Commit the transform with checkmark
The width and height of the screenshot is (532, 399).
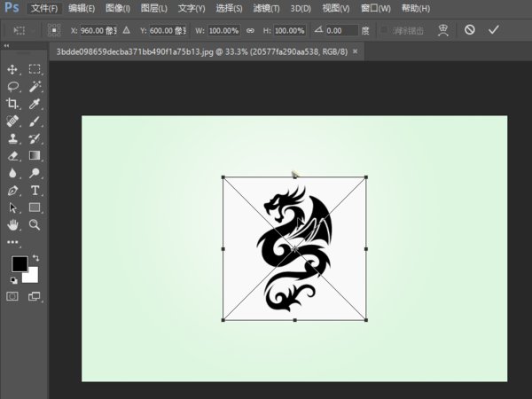pyautogui.click(x=493, y=30)
